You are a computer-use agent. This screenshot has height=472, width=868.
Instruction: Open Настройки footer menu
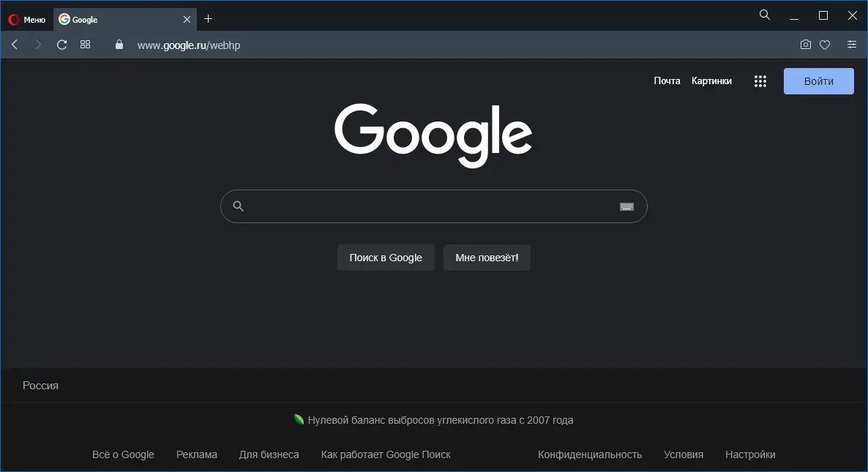750,454
